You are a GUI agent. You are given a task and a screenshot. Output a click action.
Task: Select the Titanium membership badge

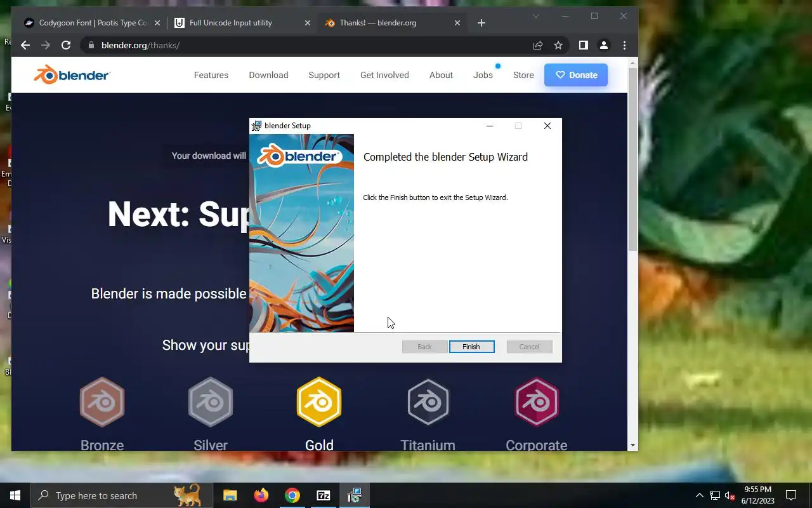coord(428,402)
